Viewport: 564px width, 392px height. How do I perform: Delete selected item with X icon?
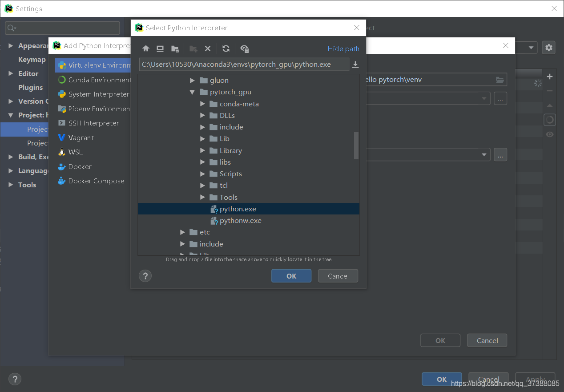207,48
